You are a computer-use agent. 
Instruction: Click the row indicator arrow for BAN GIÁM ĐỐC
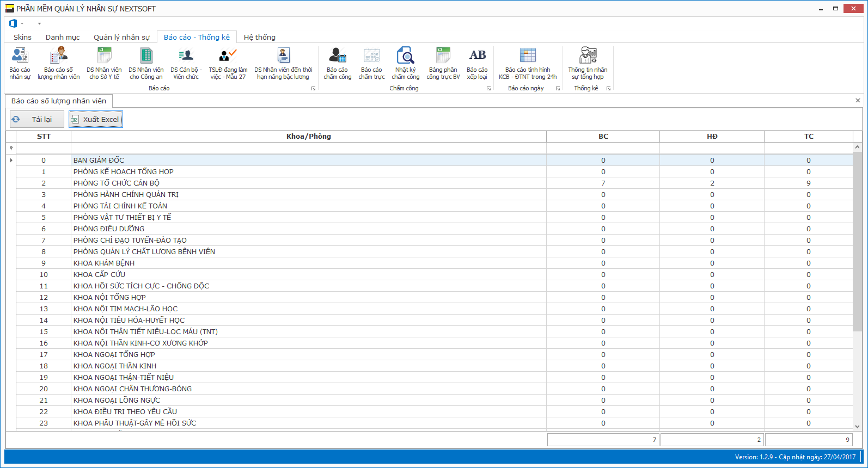pyautogui.click(x=11, y=160)
